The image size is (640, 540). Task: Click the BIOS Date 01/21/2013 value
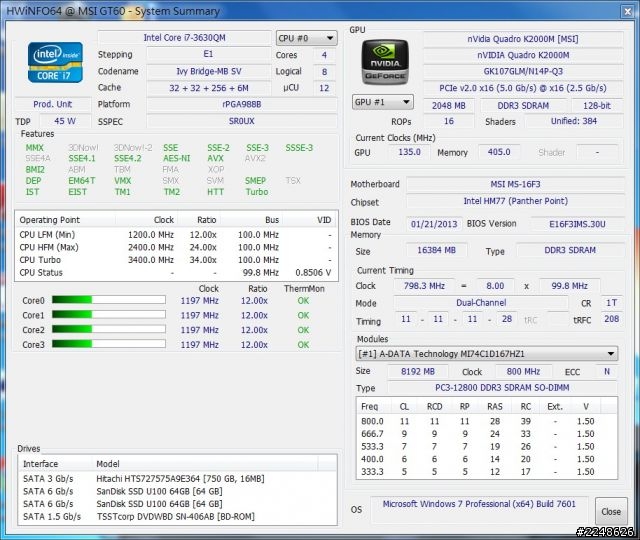[x=434, y=224]
